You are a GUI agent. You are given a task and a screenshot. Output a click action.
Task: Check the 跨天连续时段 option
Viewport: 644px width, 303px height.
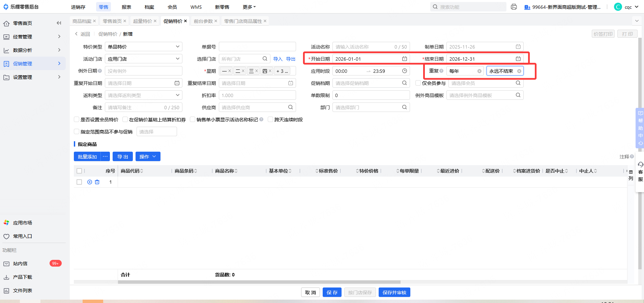270,120
